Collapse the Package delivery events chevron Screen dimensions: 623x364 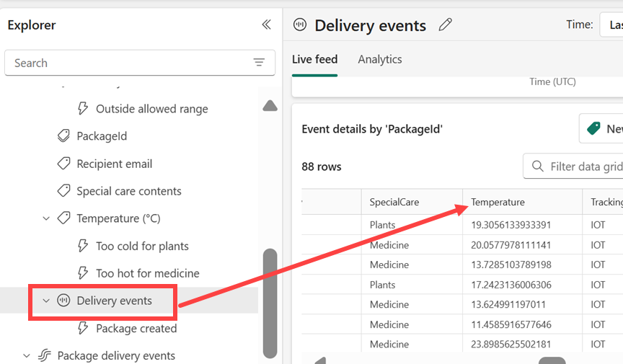click(x=27, y=355)
